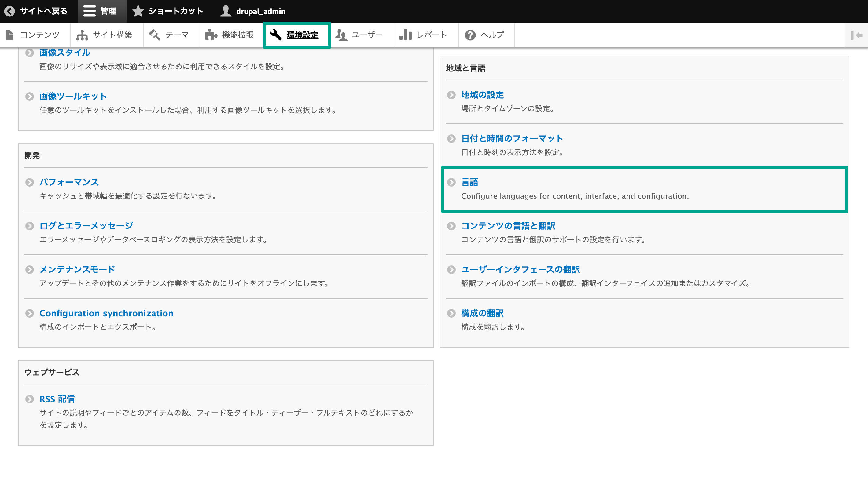The height and width of the screenshot is (477, 868).
Task: Click the toolbar orientation toggle icon
Action: click(857, 35)
